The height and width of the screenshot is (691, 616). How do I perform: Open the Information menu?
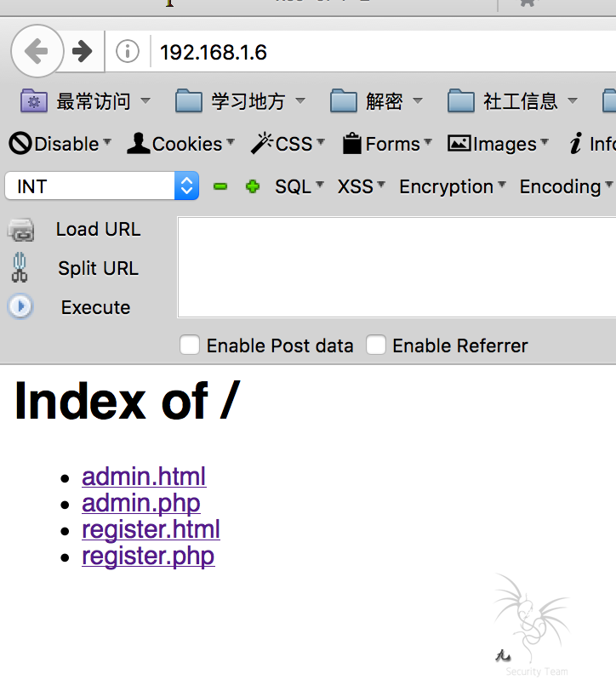click(x=592, y=144)
